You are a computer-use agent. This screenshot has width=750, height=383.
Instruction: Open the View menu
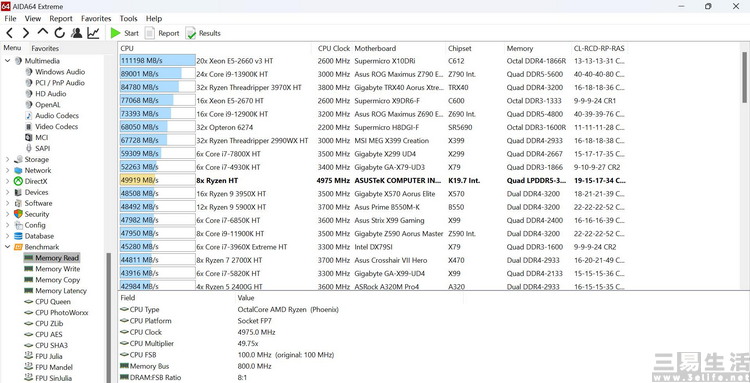click(33, 19)
